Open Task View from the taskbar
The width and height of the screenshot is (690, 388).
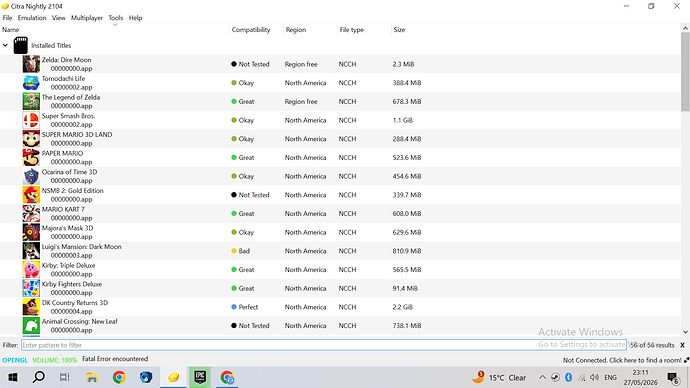[x=65, y=377]
